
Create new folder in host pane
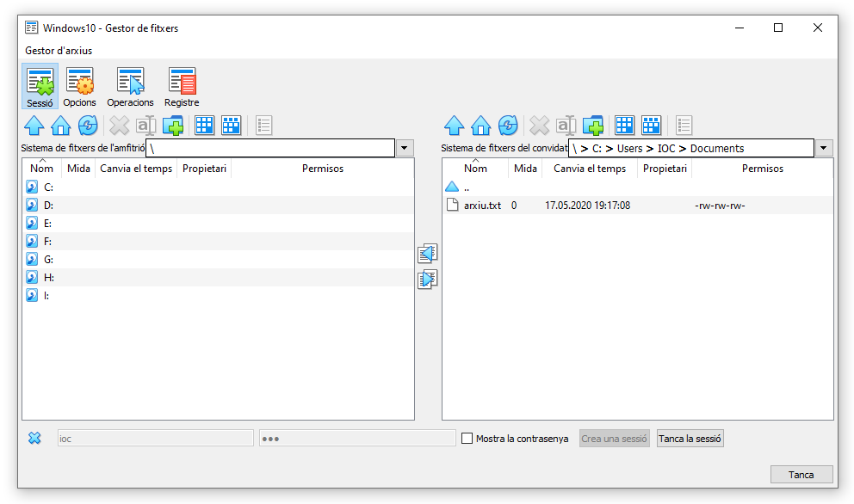[173, 126]
